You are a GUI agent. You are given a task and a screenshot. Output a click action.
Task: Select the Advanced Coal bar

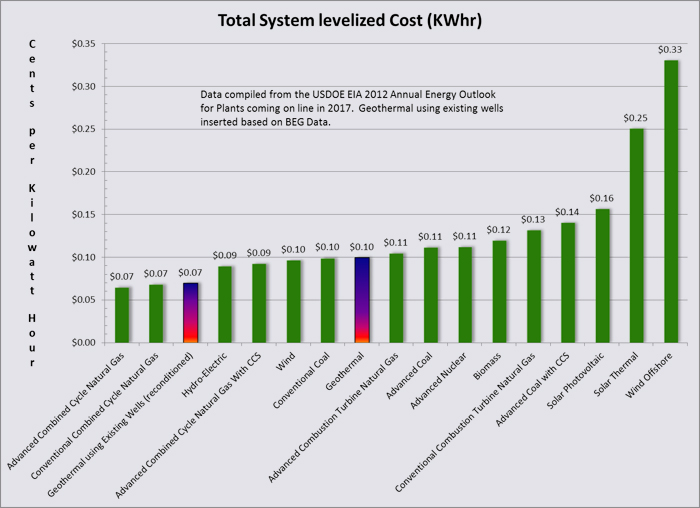[x=431, y=296]
